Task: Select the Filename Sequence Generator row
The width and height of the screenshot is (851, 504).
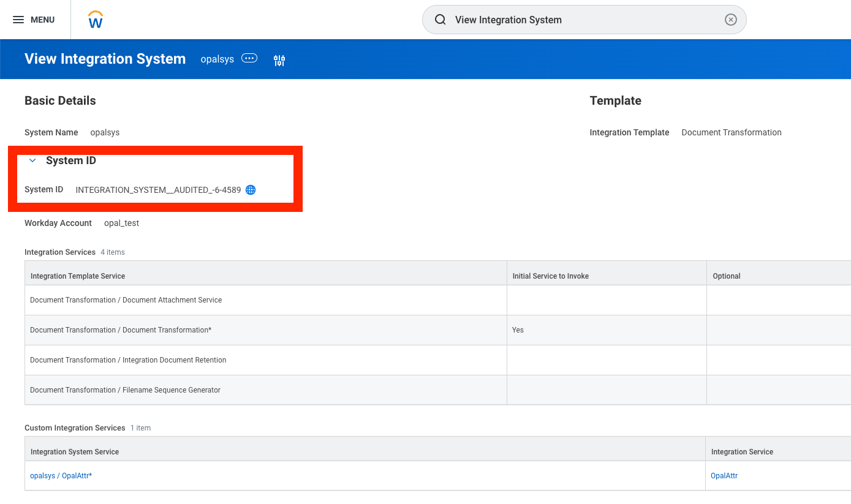Action: click(437, 390)
